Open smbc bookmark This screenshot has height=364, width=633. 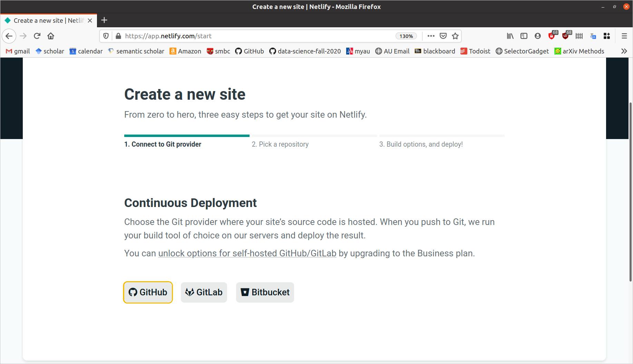tap(218, 51)
